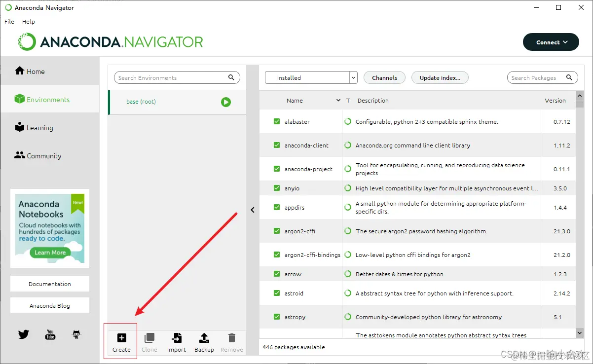This screenshot has width=593, height=364.
Task: Toggle the argon2-cffi-bindings package checkbox
Action: coord(277,255)
